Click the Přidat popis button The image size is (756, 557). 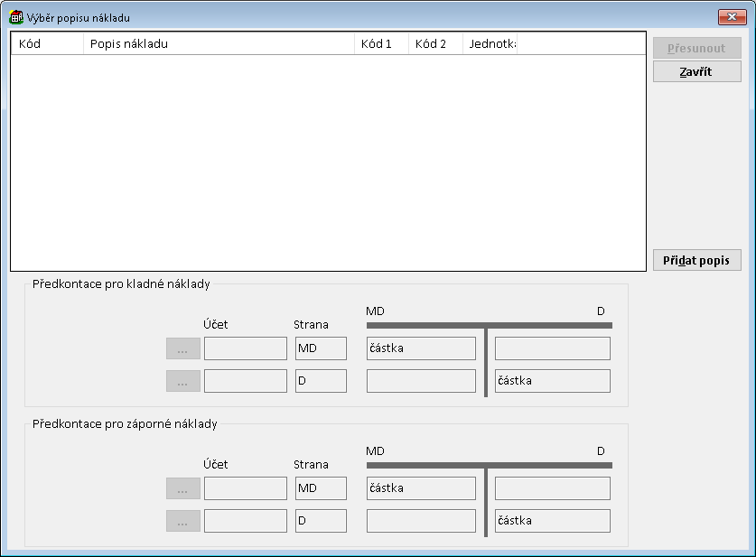[696, 260]
